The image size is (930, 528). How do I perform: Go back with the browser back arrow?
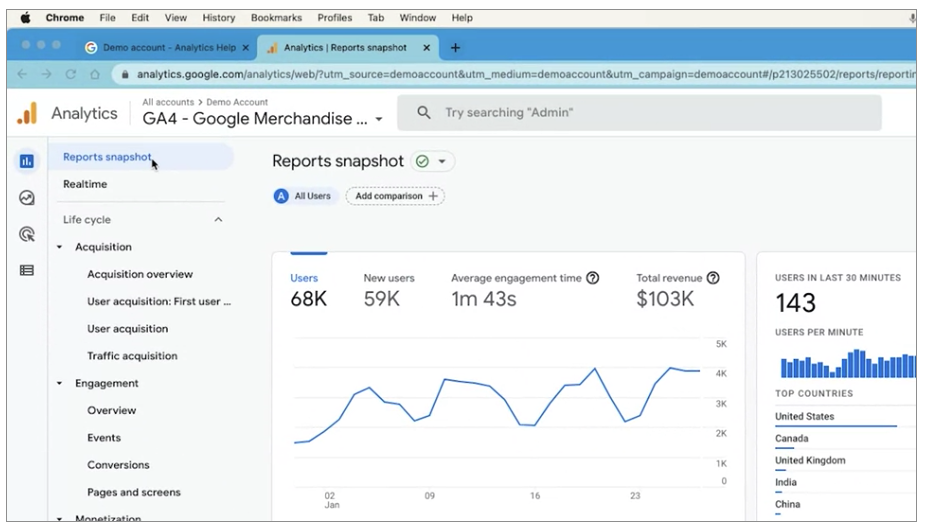[x=22, y=74]
